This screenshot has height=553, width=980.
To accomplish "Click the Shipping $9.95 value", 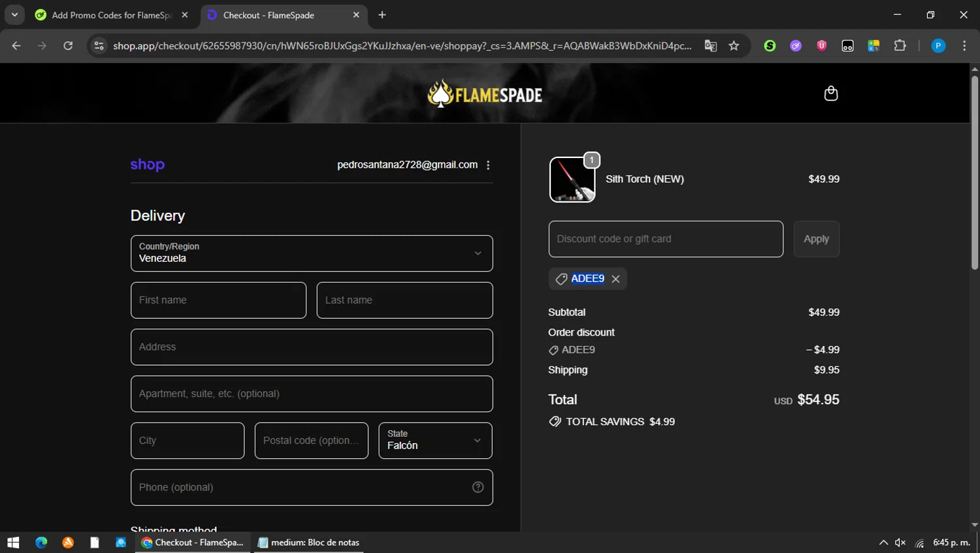I will 826,370.
